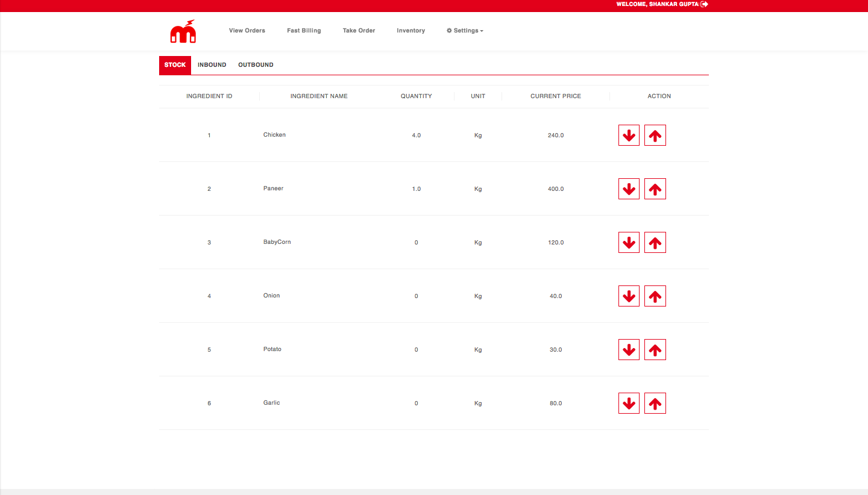Screen dimensions: 868x495
Task: Click the QUANTITY column header
Action: [x=417, y=96]
